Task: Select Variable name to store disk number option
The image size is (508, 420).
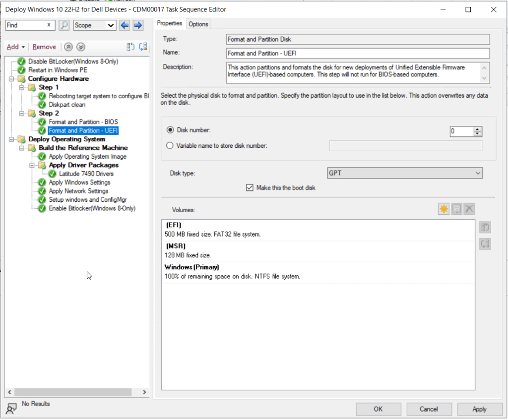Action: click(171, 145)
